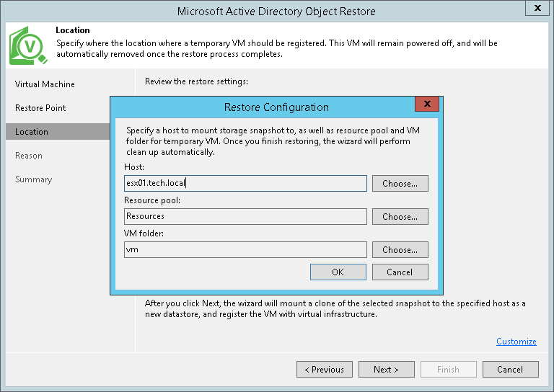Select the Location step

pyautogui.click(x=32, y=132)
